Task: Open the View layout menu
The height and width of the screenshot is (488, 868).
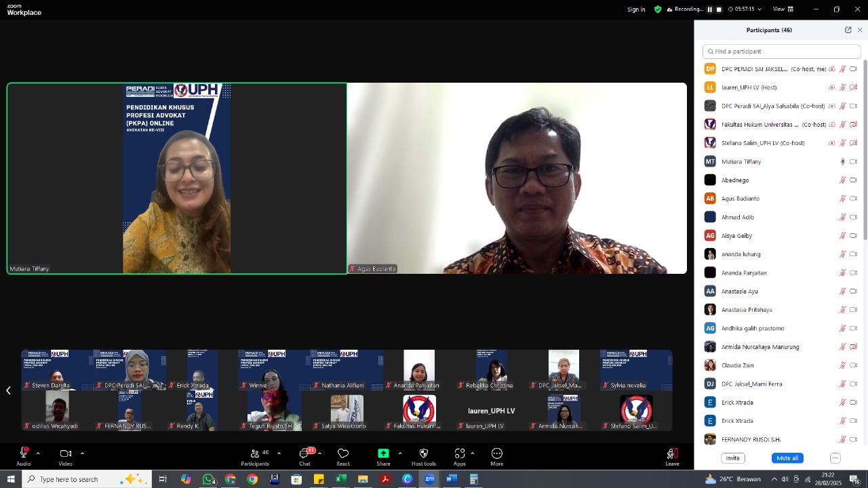Action: point(783,9)
